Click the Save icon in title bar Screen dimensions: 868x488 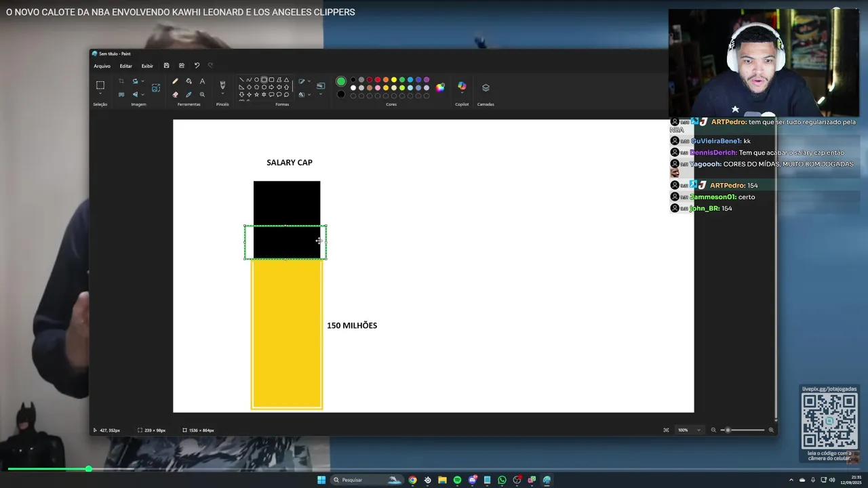pos(166,66)
